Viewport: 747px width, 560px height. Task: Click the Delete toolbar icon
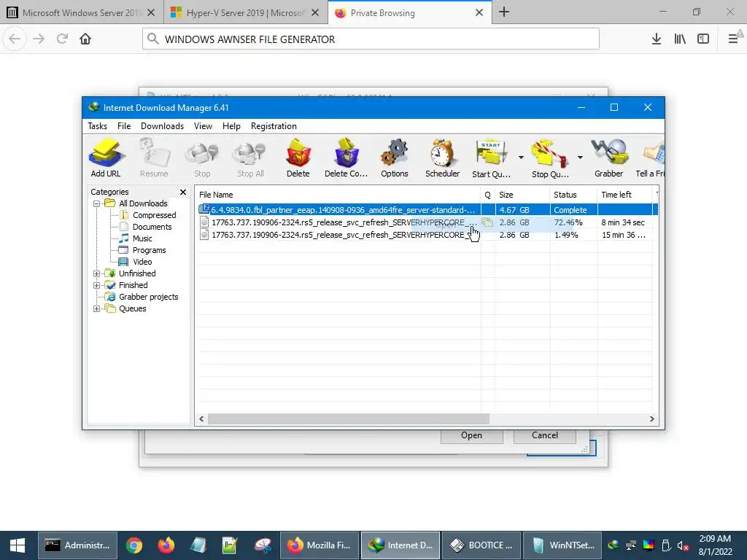coord(298,158)
